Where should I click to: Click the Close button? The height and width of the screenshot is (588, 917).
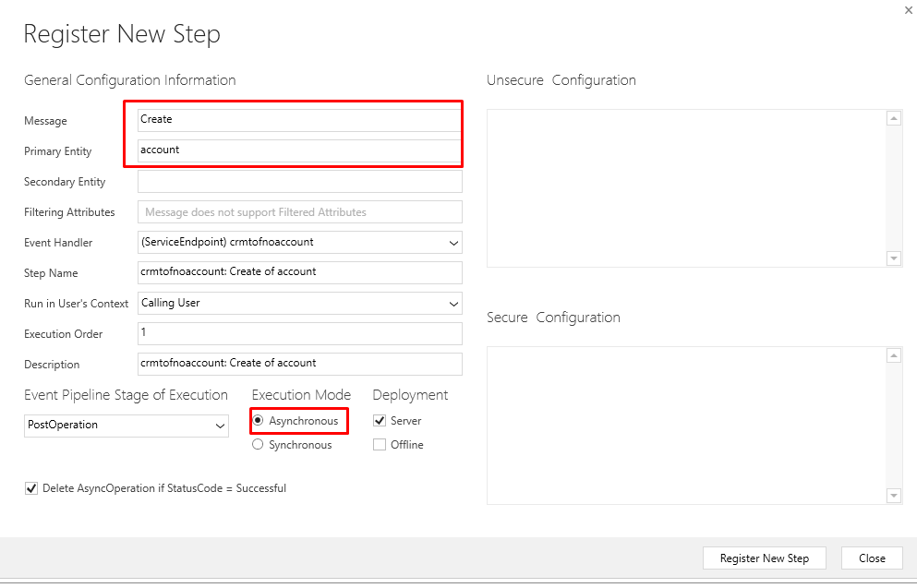[x=872, y=558]
